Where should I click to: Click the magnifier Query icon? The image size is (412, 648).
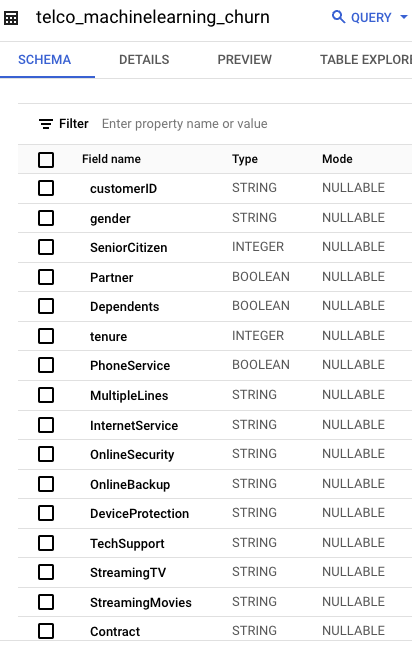point(338,17)
